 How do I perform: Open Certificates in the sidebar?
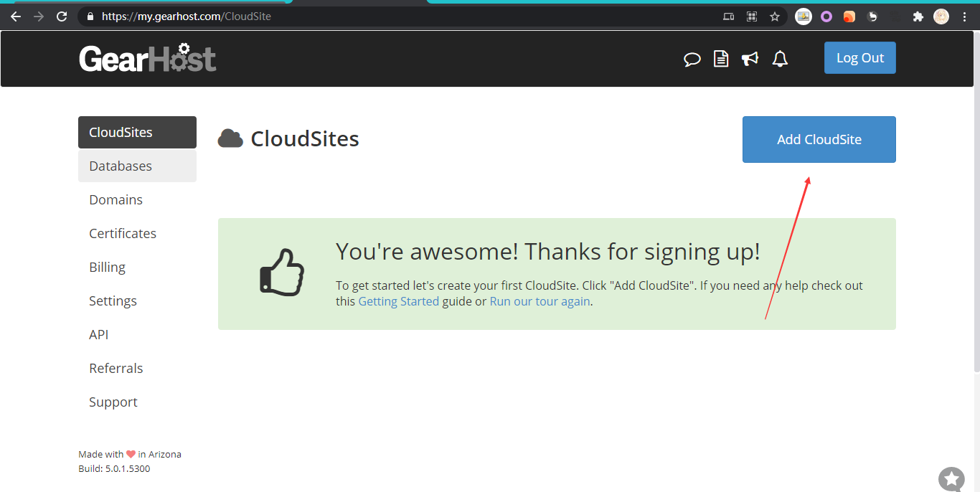[x=137, y=234]
